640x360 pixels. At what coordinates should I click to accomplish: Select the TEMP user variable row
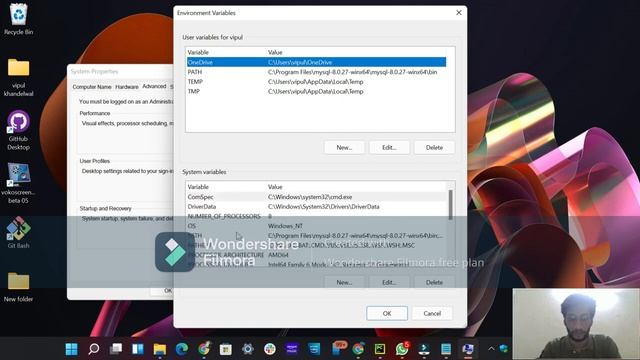pos(316,82)
